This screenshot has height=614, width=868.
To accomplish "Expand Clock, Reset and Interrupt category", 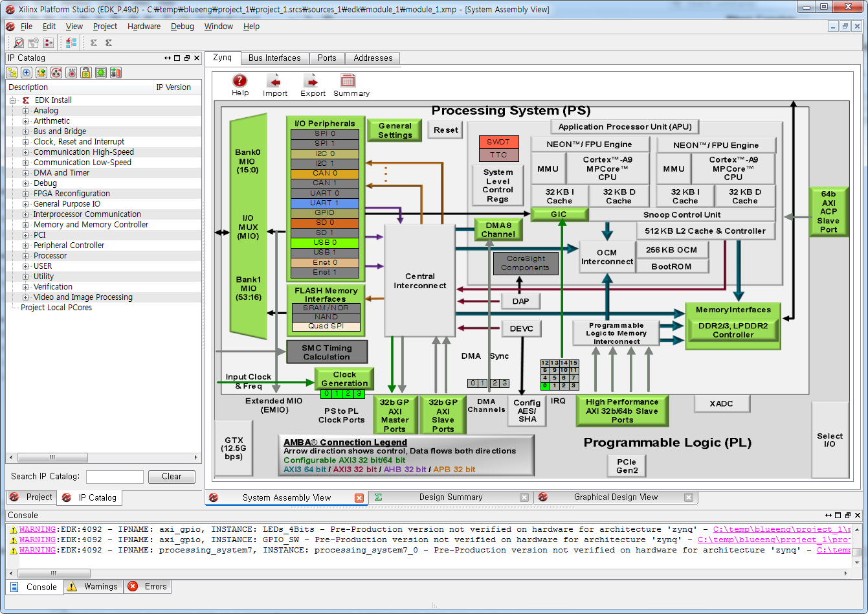I will (26, 142).
